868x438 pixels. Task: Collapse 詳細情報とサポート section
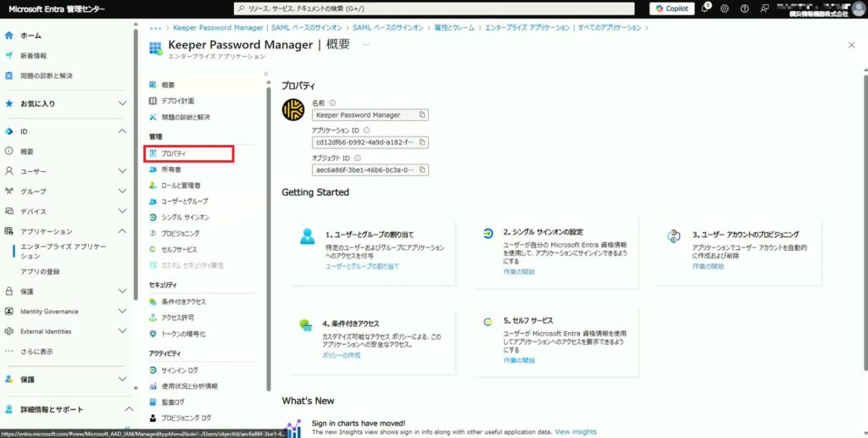(x=127, y=409)
